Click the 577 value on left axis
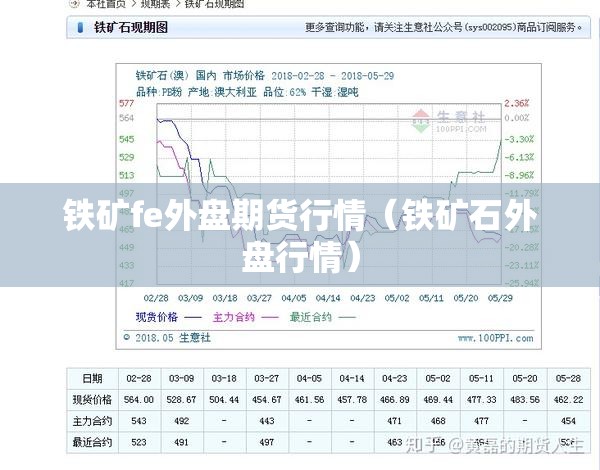Screen dimensions: 600x470 127,103
